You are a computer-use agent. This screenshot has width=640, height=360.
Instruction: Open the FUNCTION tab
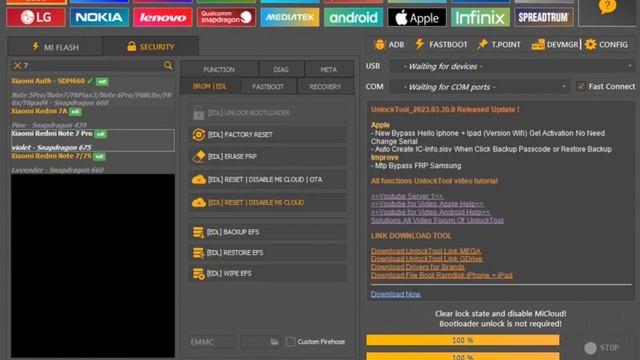(219, 69)
